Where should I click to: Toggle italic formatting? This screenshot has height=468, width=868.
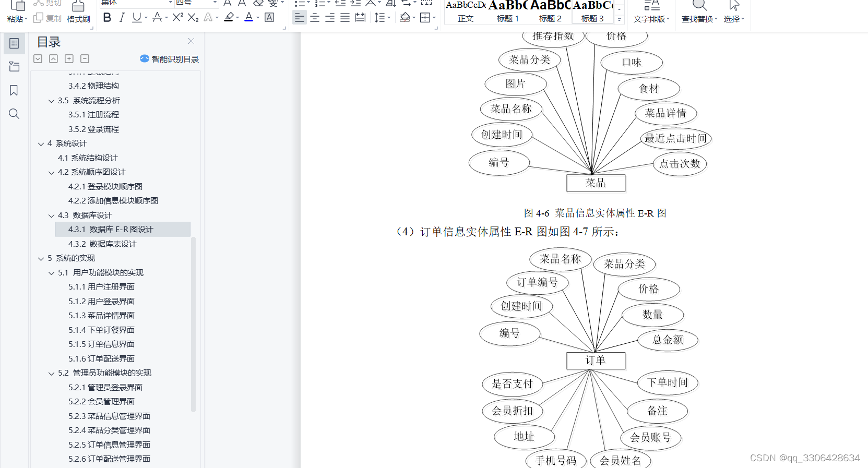tap(122, 18)
